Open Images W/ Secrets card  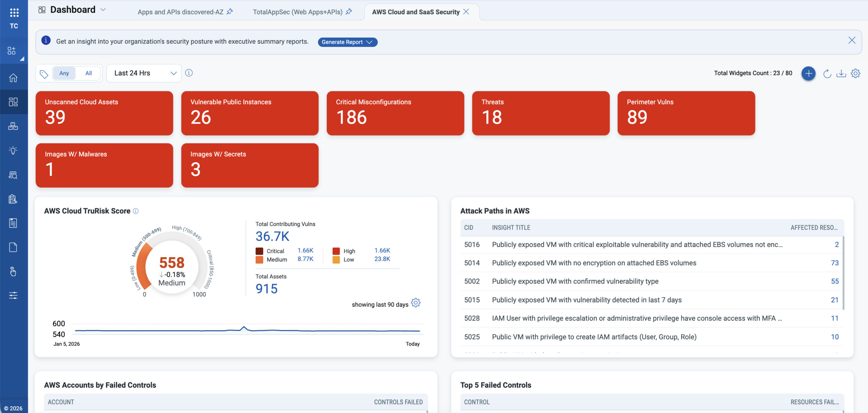[250, 165]
